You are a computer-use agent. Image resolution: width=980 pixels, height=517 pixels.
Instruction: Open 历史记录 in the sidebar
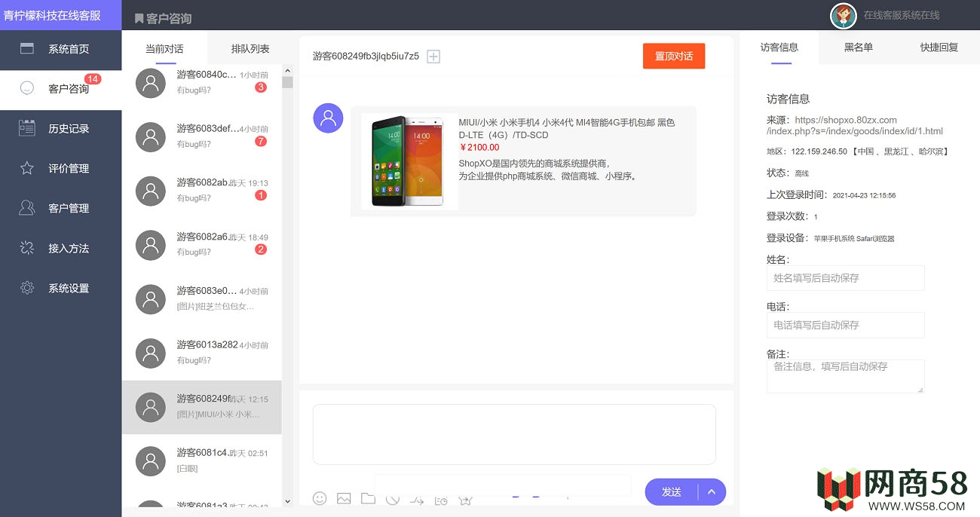pos(60,129)
